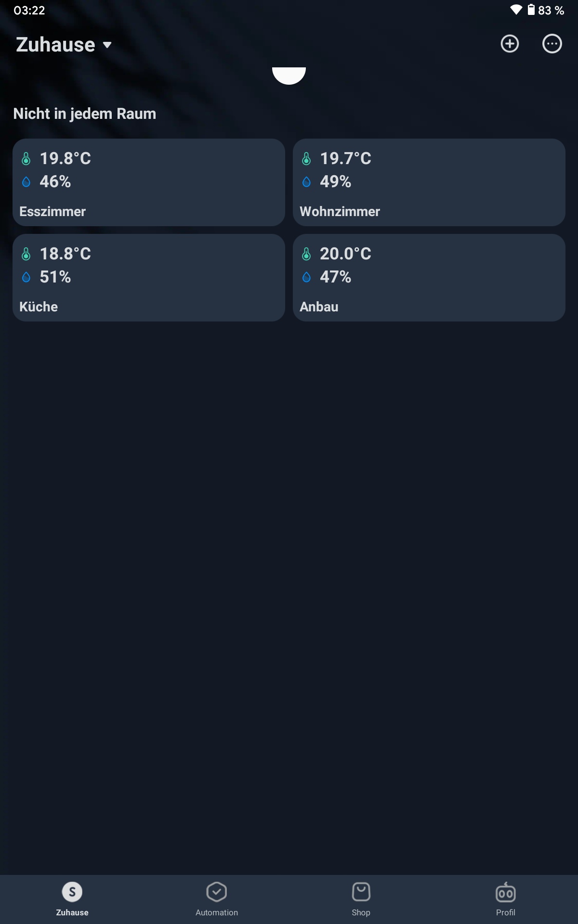Click the Zuhause home title
This screenshot has width=578, height=924.
[56, 45]
